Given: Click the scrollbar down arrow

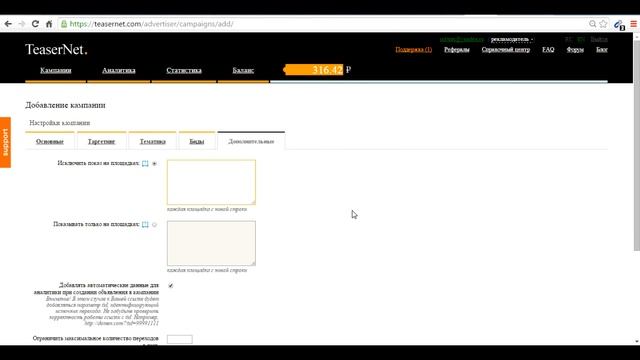Looking at the screenshot, I should tap(637, 341).
